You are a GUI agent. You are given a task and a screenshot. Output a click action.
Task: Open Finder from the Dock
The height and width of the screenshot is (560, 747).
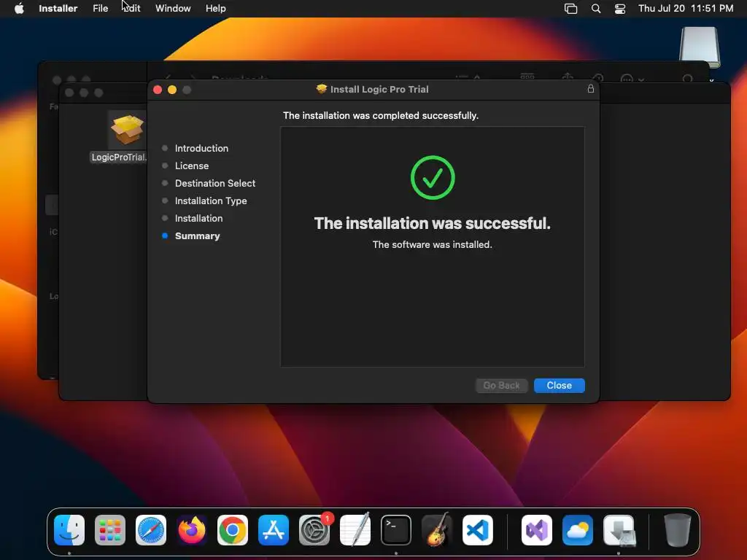tap(69, 530)
